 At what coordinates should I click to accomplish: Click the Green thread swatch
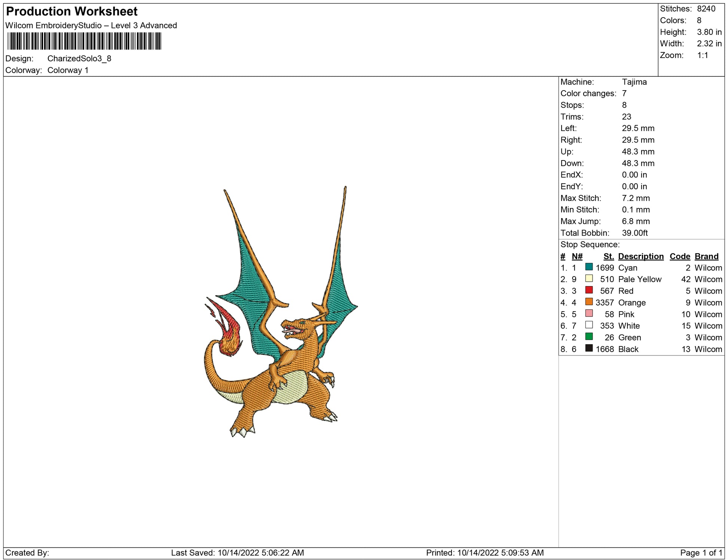click(589, 336)
